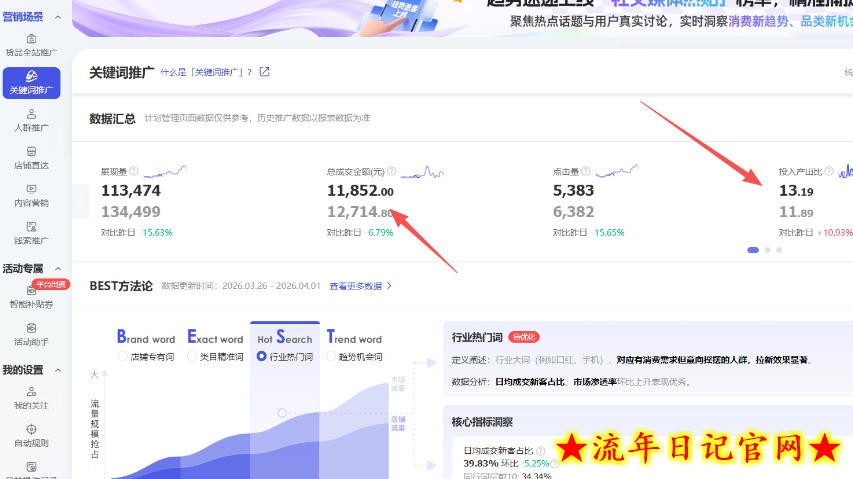Image resolution: width=853 pixels, height=479 pixels.
Task: Click the 查看更多数据 link
Action: [x=356, y=285]
